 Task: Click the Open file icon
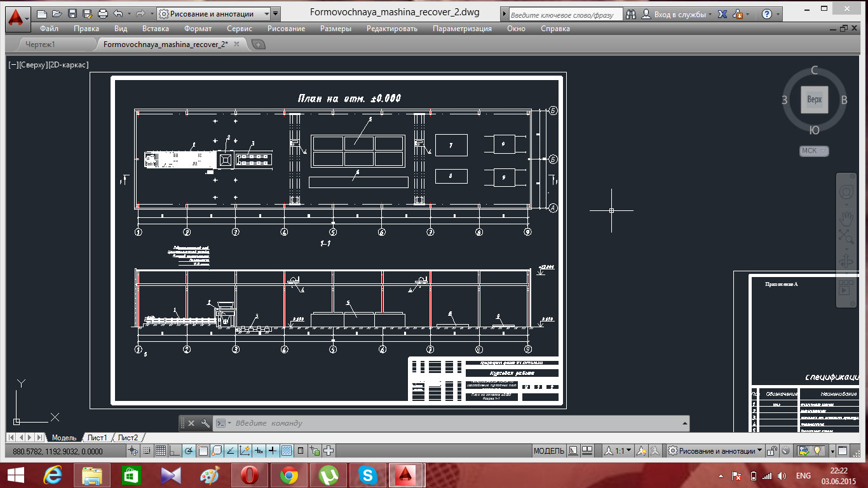pos(57,13)
